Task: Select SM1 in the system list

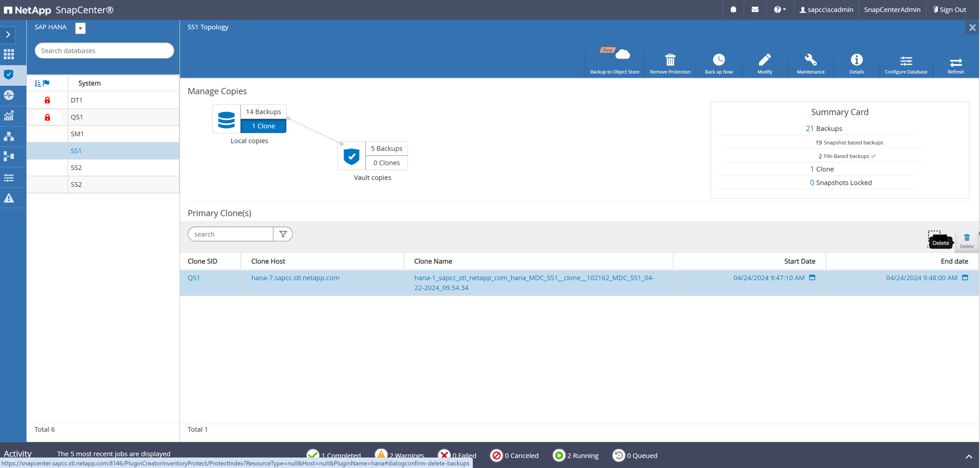Action: click(x=77, y=134)
